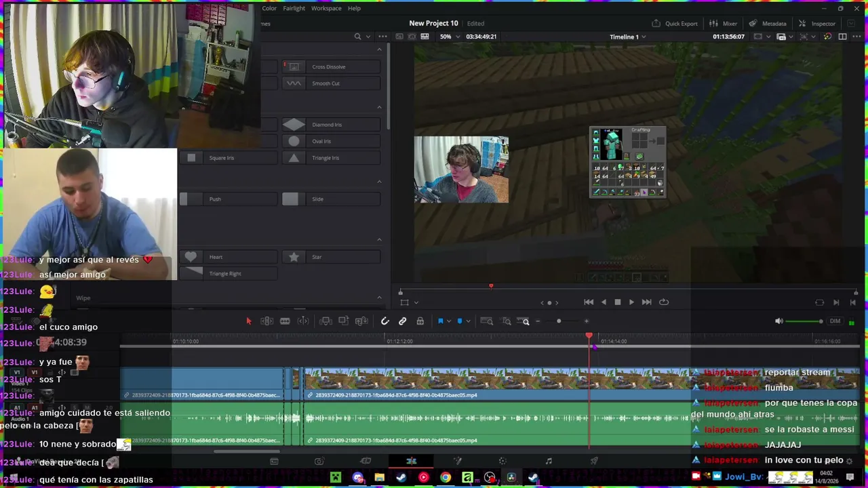This screenshot has height=488, width=868.
Task: Play the timeline in reverse
Action: [x=604, y=302]
